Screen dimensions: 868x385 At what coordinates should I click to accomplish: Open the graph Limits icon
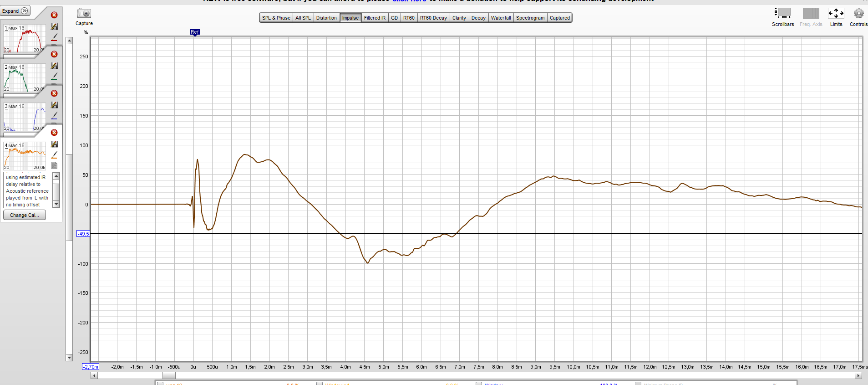point(836,13)
